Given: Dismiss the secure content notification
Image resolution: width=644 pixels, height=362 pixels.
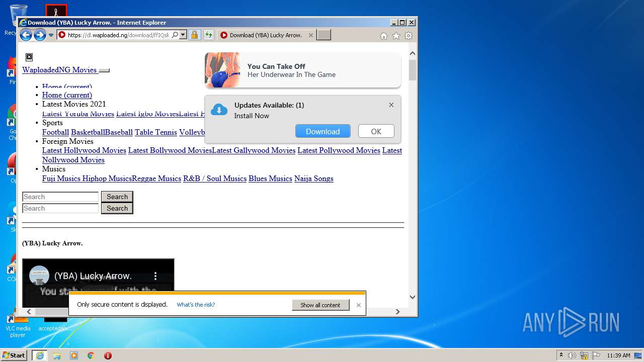Looking at the screenshot, I should point(359,305).
